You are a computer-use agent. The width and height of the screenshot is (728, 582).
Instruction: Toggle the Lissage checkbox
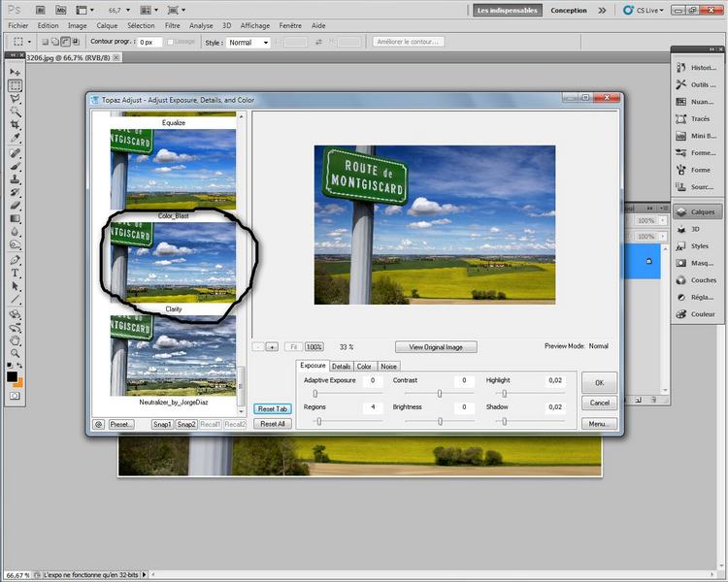(171, 42)
